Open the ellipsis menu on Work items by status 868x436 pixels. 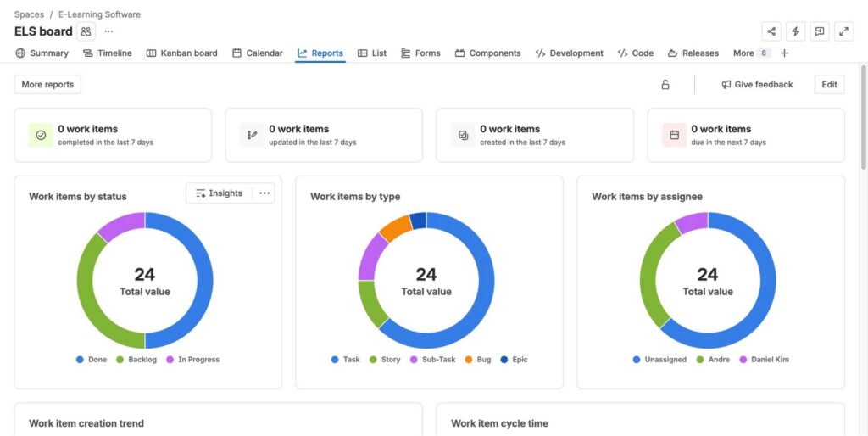[x=264, y=193]
